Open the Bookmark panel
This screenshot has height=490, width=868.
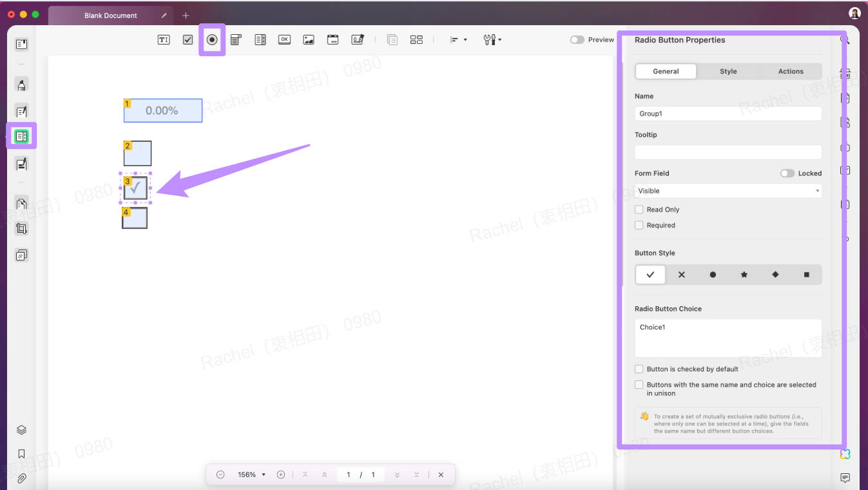click(21, 453)
